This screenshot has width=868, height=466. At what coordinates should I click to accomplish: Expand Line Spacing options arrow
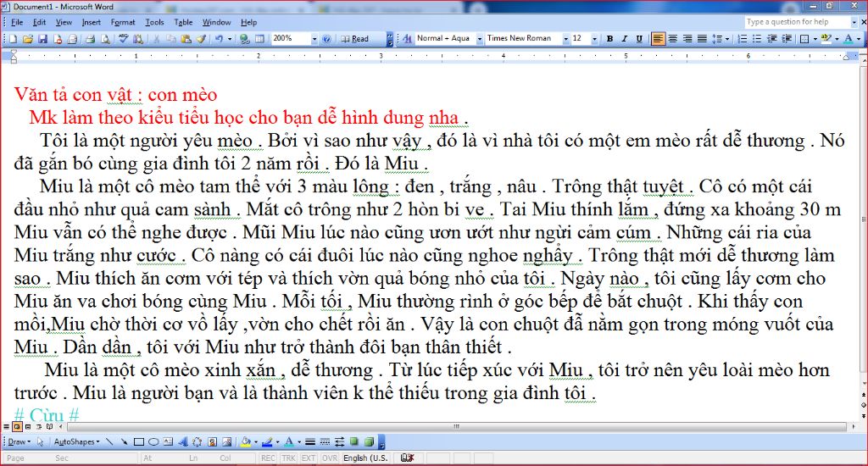[x=726, y=39]
